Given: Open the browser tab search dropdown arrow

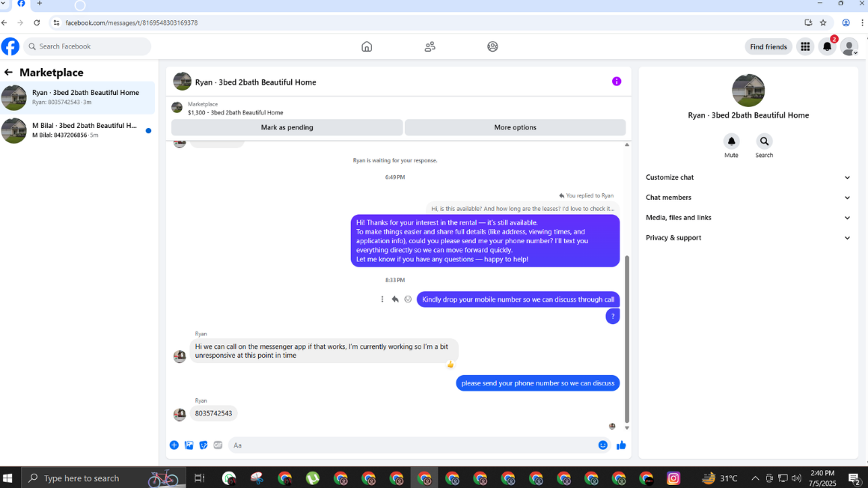Looking at the screenshot, I should tap(3, 3).
